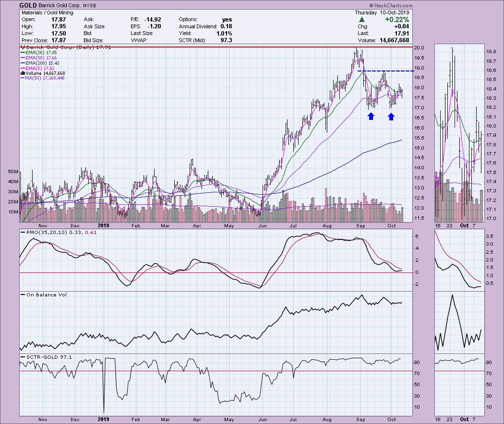
Task: Select the header Volume value 14,667,668
Action: [395, 40]
